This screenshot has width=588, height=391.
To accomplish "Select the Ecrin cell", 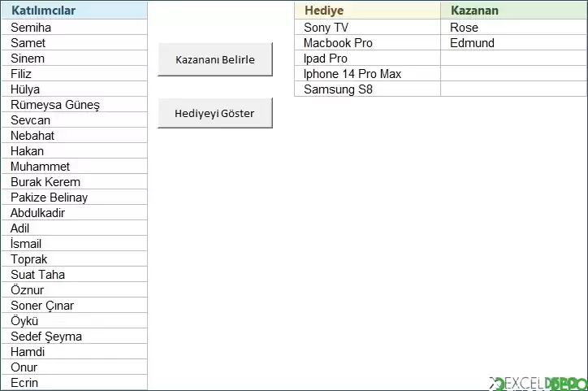I will tap(74, 382).
